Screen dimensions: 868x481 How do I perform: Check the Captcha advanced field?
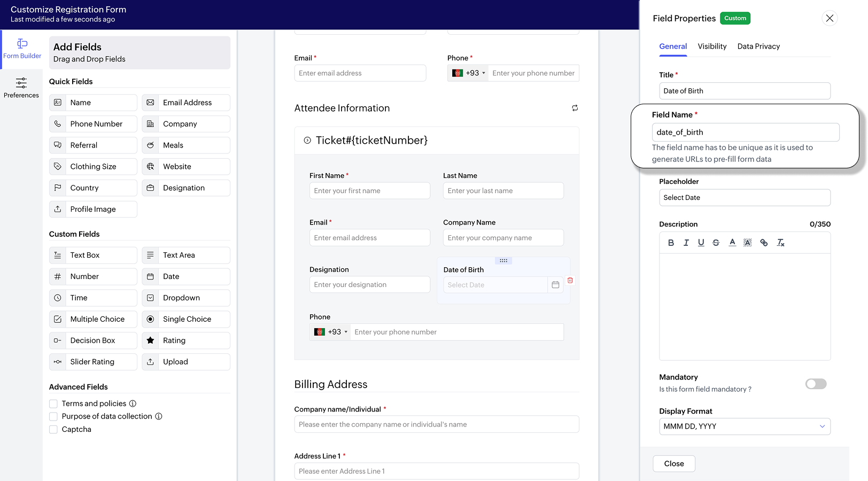click(x=53, y=430)
